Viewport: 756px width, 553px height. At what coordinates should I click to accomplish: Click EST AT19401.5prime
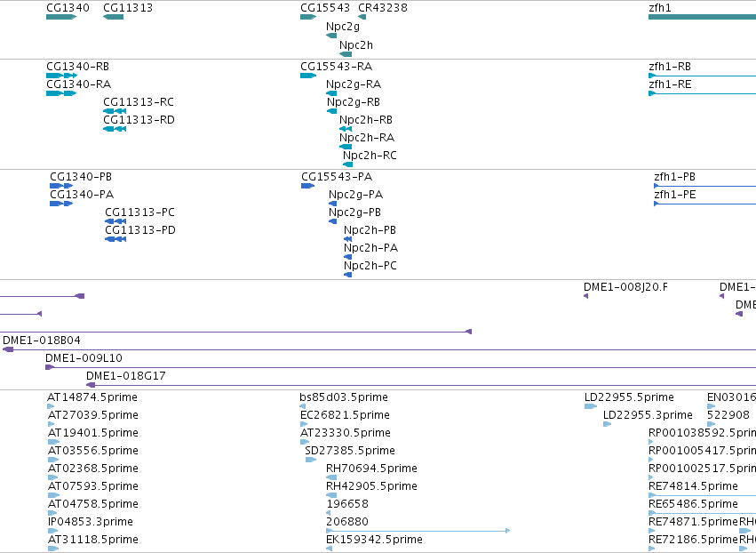point(93,433)
